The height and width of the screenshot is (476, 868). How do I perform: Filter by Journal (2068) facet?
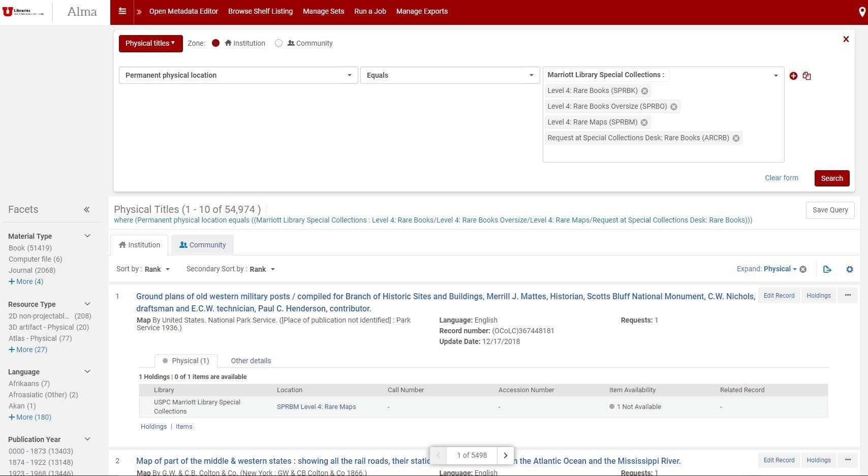[32, 270]
